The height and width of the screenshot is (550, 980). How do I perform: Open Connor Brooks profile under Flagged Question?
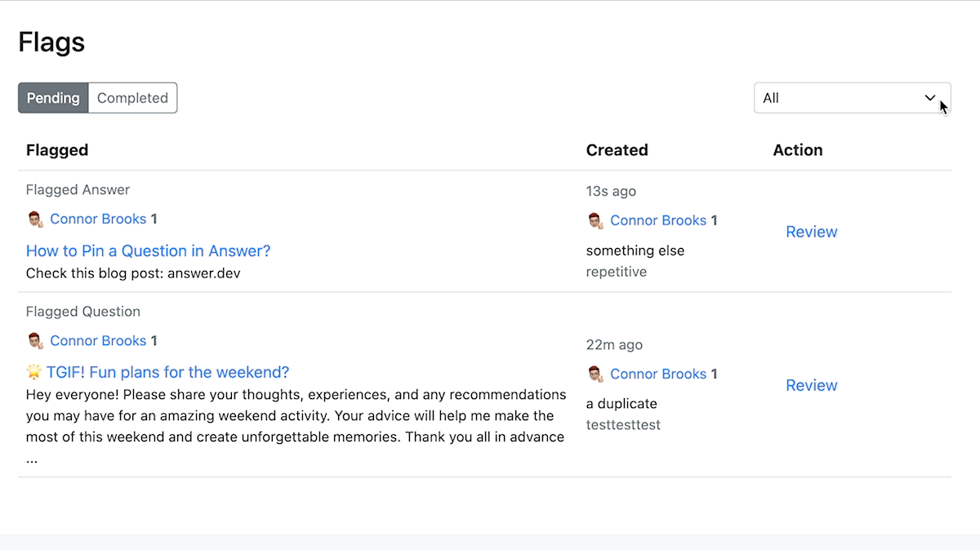pos(98,340)
